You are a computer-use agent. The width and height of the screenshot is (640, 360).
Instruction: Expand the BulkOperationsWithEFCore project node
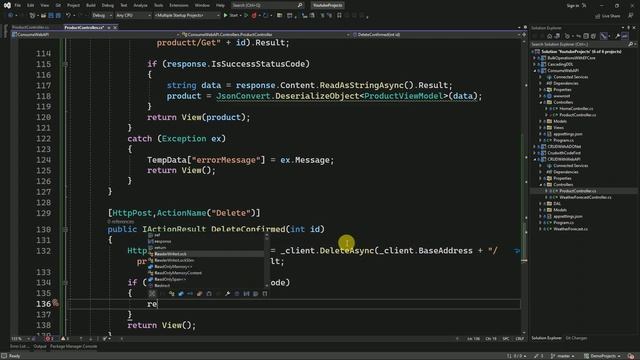click(535, 58)
